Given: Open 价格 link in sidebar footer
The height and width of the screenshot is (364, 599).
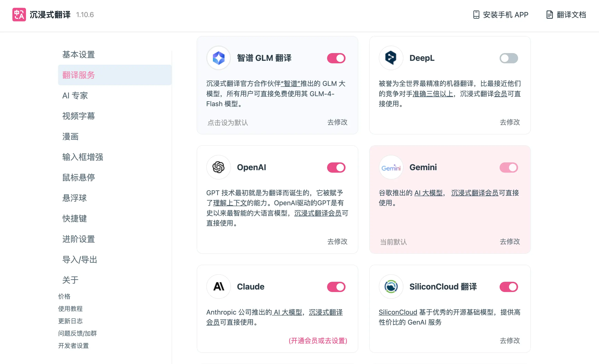Looking at the screenshot, I should coord(64,296).
